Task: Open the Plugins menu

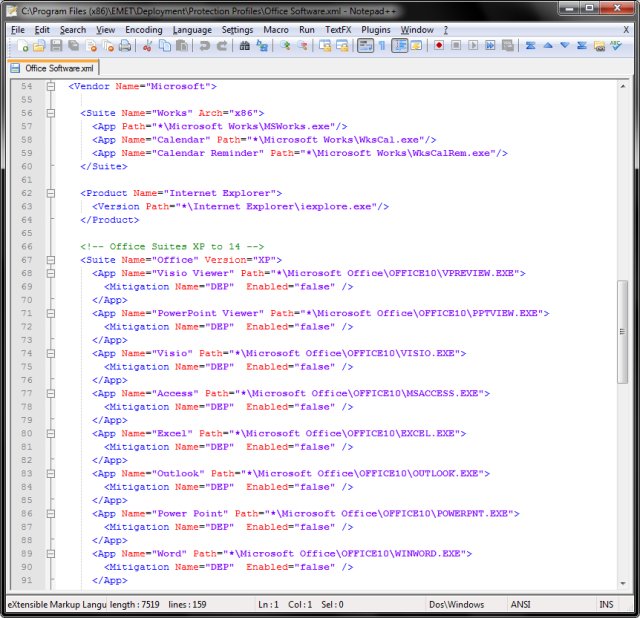Action: pyautogui.click(x=376, y=30)
